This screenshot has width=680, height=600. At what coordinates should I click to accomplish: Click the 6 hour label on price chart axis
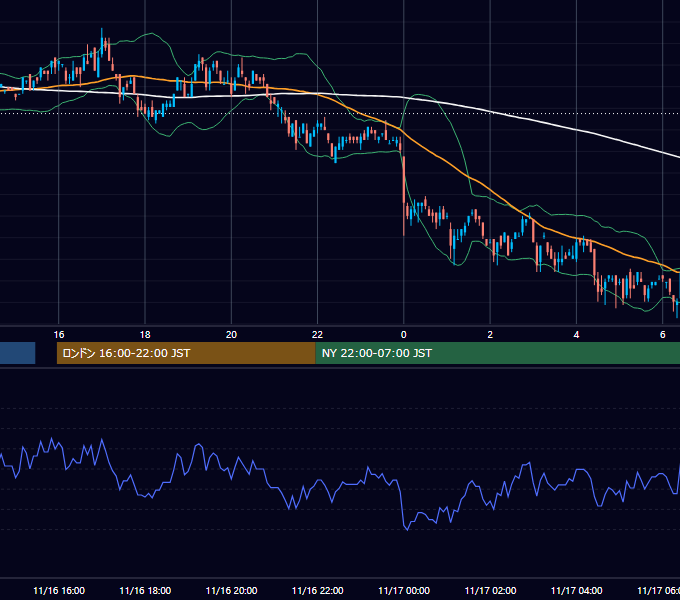pos(663,335)
